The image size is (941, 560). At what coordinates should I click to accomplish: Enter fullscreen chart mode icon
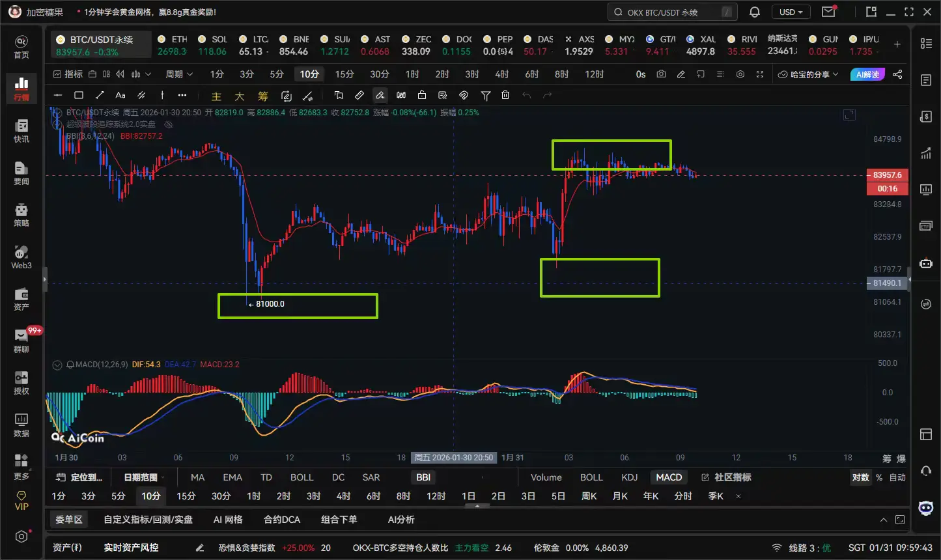[759, 74]
